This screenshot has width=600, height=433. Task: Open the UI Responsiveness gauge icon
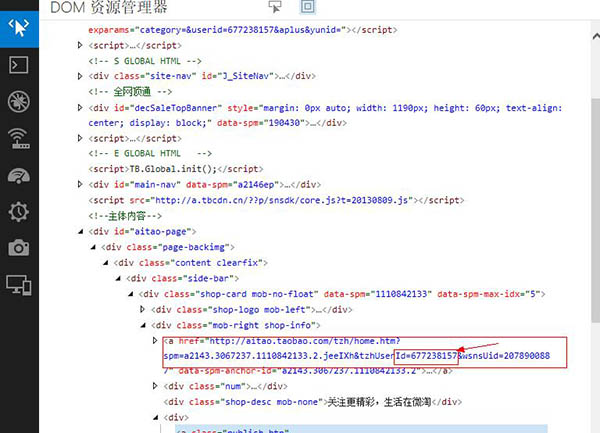coord(19,176)
